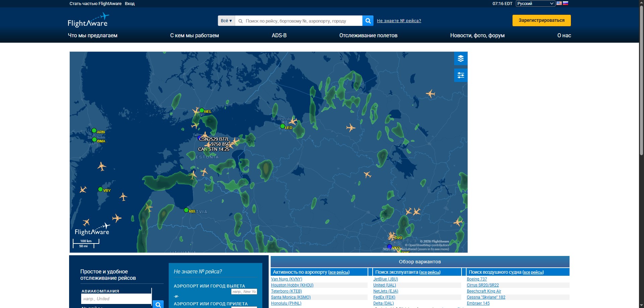Select the LED airport marker
Viewport: 644px width, 308px height.
pyautogui.click(x=282, y=126)
